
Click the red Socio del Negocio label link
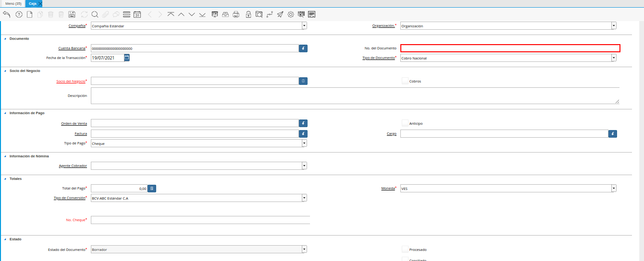pyautogui.click(x=71, y=81)
